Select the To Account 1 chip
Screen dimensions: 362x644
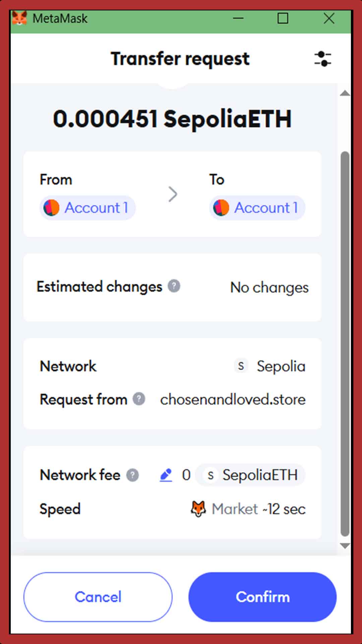coord(257,208)
